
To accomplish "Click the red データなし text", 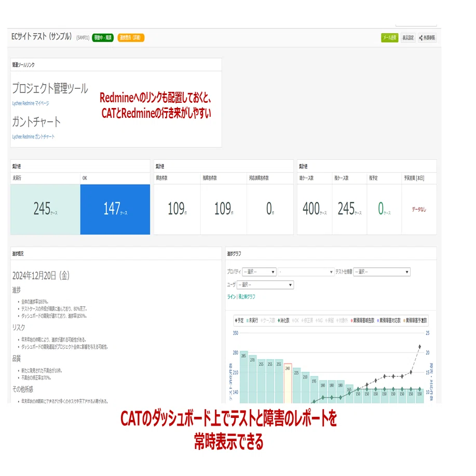I will (419, 210).
